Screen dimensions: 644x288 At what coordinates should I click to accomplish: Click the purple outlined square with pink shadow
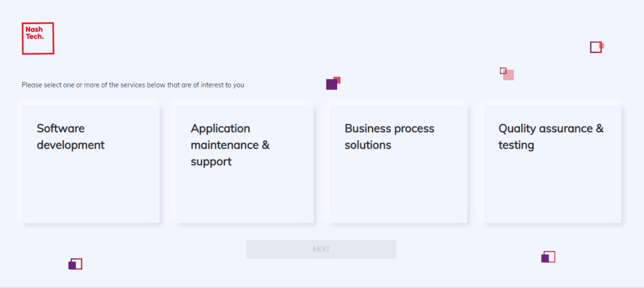pyautogui.click(x=596, y=47)
